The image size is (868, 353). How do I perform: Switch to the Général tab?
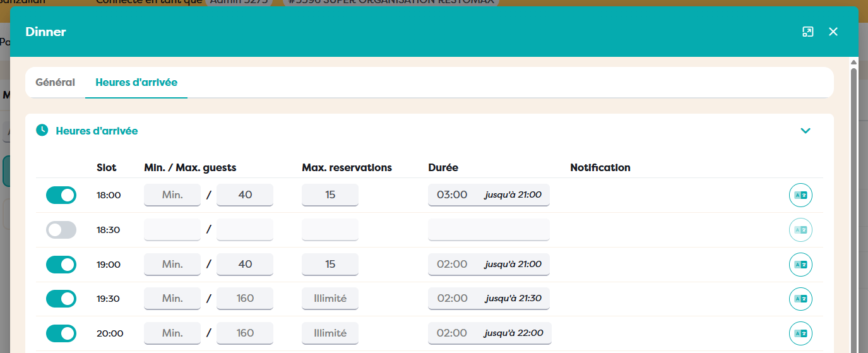[x=55, y=83]
